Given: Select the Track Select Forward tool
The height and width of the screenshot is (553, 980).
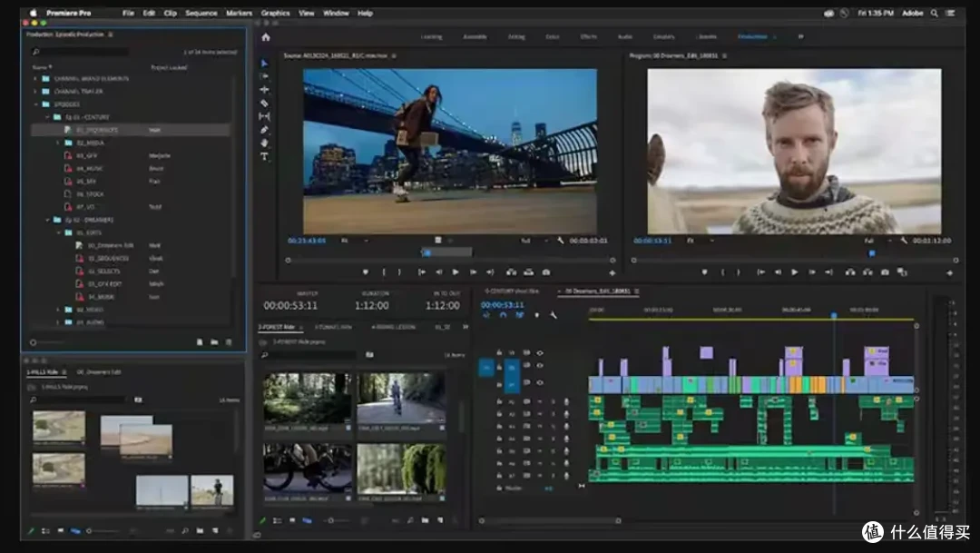Looking at the screenshot, I should (264, 76).
